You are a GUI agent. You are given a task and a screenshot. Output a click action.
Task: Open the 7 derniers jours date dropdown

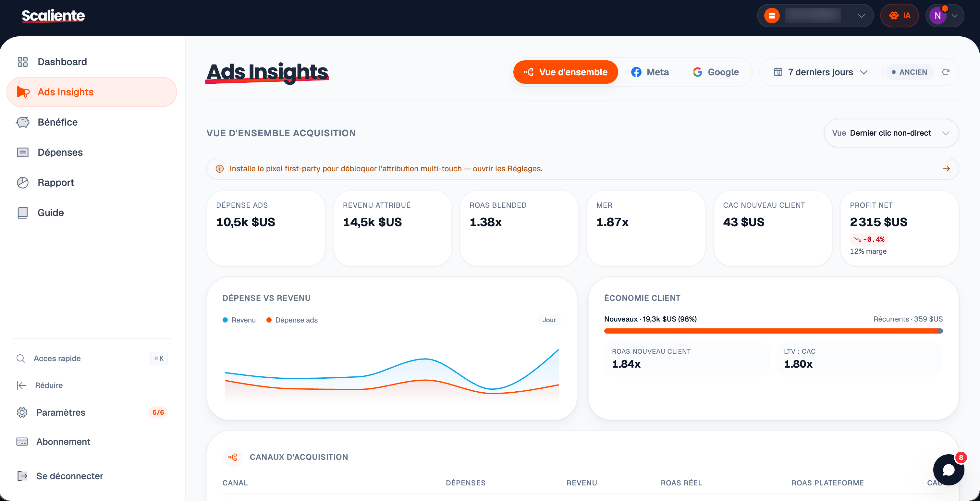[x=821, y=72]
